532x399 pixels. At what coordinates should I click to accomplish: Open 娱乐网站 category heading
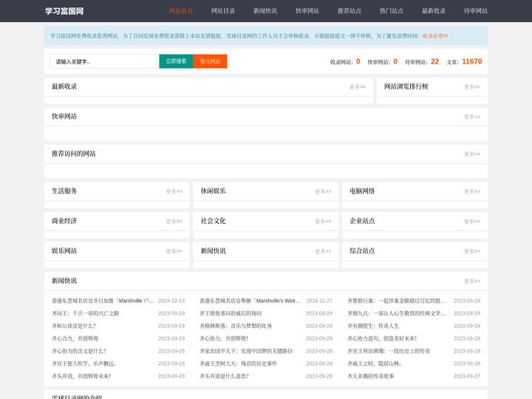point(64,250)
